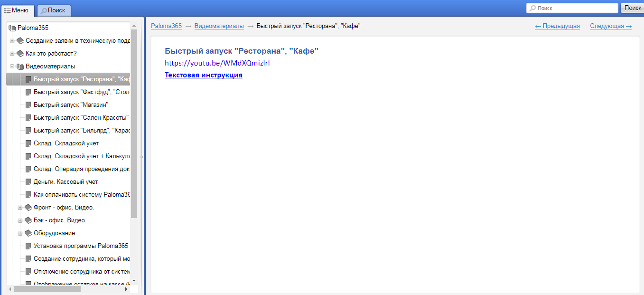Click tree panel vertical scrollbar up arrow
The width and height of the screenshot is (644, 295).
pos(134,26)
